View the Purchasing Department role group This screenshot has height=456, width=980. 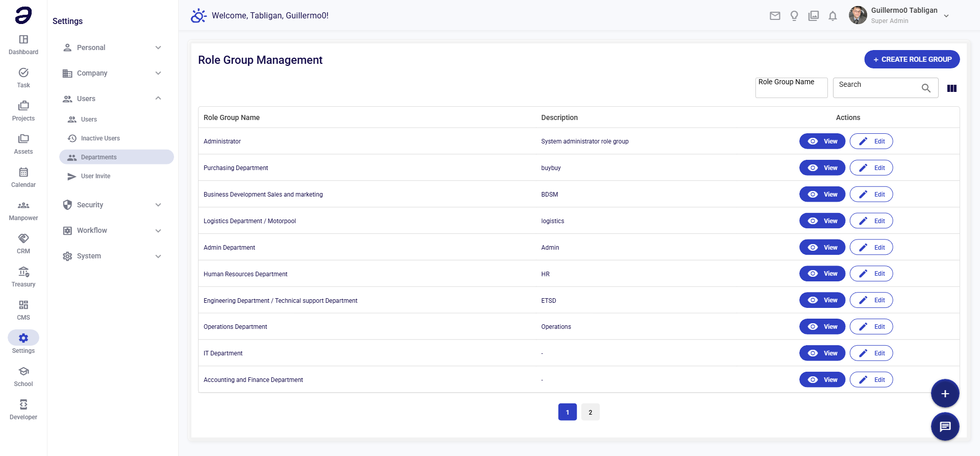point(822,168)
